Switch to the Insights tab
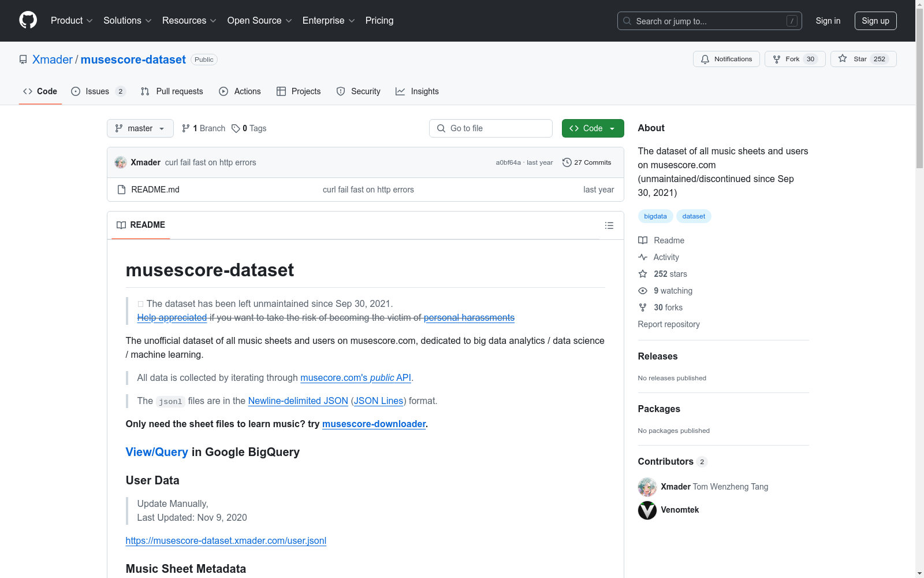Viewport: 924px width, 578px height. tap(417, 91)
